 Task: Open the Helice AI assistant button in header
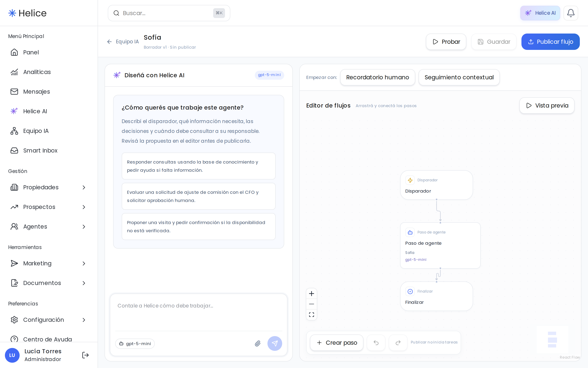pyautogui.click(x=540, y=13)
